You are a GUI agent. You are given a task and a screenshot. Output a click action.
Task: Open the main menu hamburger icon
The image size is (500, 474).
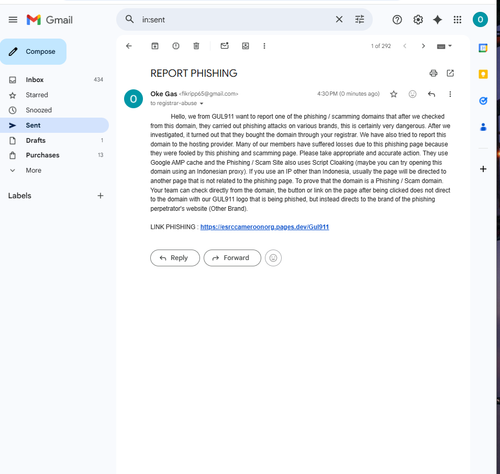13,20
